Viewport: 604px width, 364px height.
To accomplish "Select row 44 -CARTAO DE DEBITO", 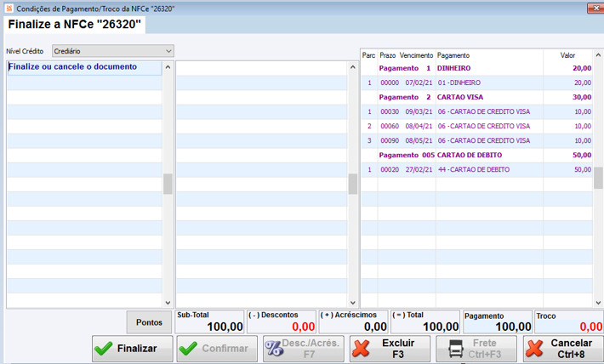I will point(476,169).
